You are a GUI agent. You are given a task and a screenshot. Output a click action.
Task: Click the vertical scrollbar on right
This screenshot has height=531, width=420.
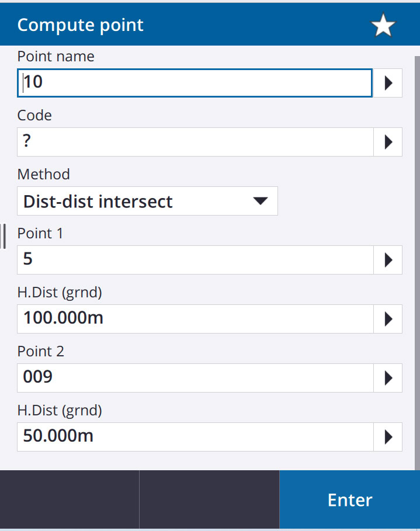(x=417, y=263)
